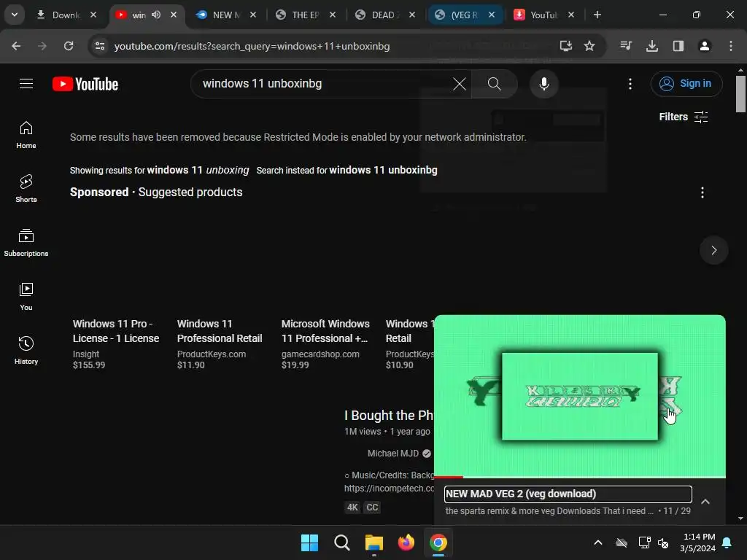Open YouTube settings three-dot menu

click(x=630, y=84)
